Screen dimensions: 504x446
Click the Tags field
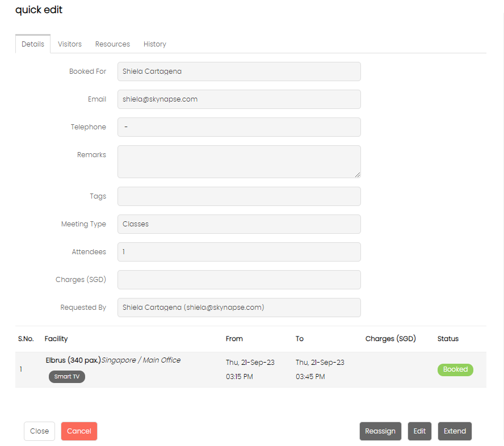point(239,196)
